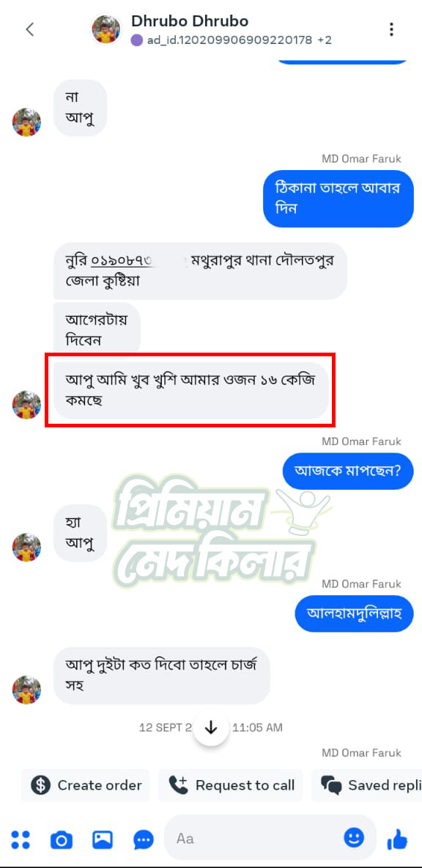This screenshot has width=422, height=868.
Task: Open the ad_id label under the contact name
Action: coord(229,40)
